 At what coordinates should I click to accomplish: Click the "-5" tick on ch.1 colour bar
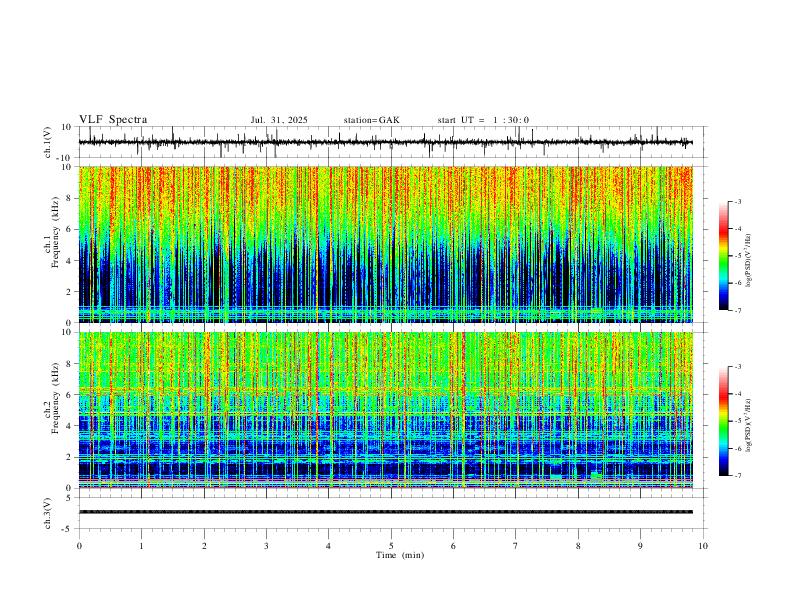tap(737, 256)
